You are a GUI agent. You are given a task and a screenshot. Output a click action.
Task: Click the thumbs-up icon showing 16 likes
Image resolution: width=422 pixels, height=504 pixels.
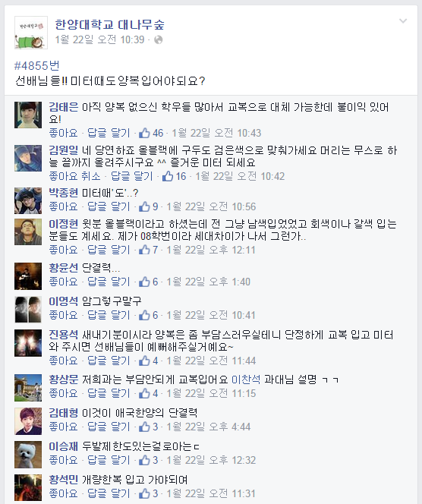[168, 176]
